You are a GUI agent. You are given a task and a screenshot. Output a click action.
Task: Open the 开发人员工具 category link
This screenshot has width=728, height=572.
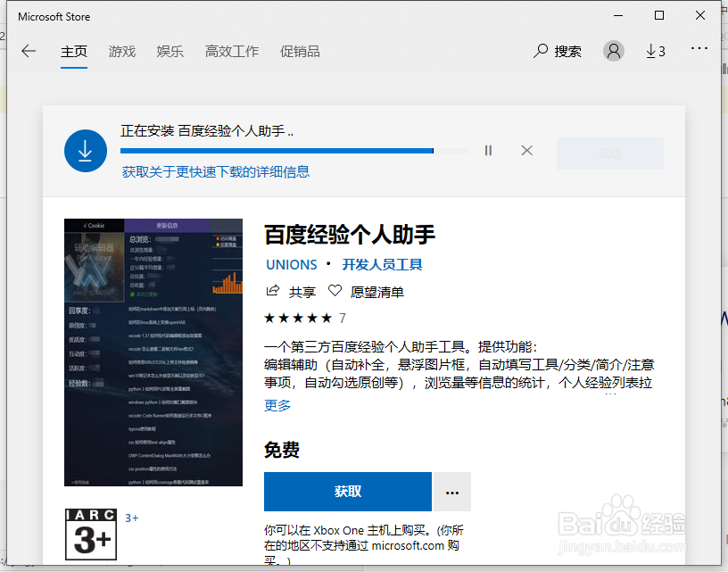click(382, 265)
